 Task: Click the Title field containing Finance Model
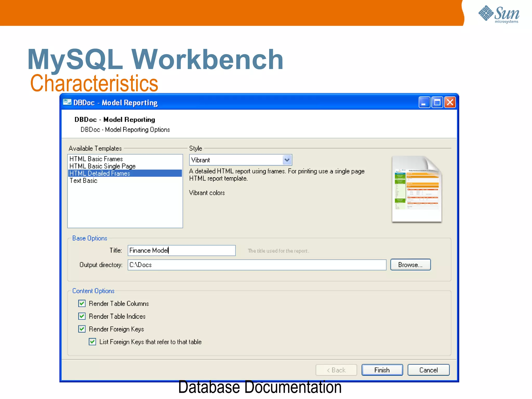coord(181,250)
